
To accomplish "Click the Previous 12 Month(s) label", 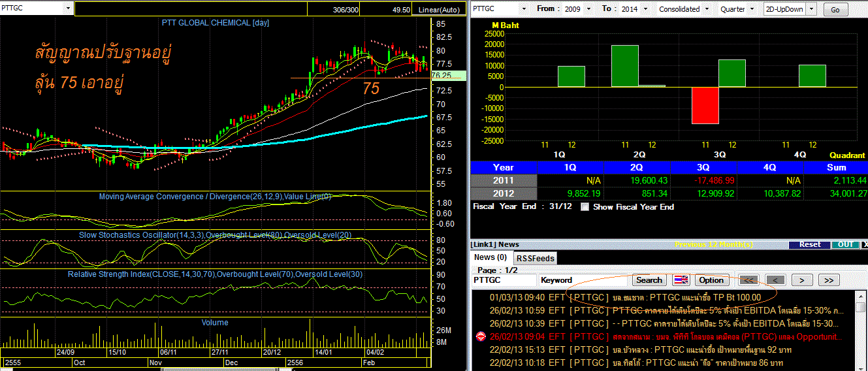I will [715, 245].
